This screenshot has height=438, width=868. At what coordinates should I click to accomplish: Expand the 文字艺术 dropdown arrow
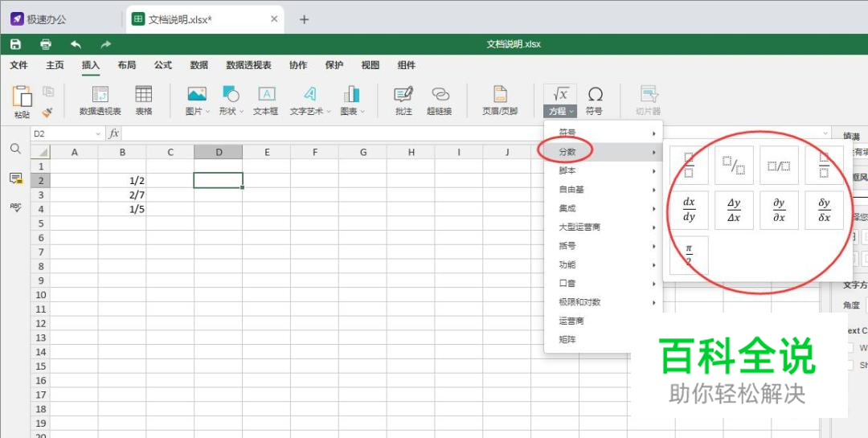click(328, 111)
